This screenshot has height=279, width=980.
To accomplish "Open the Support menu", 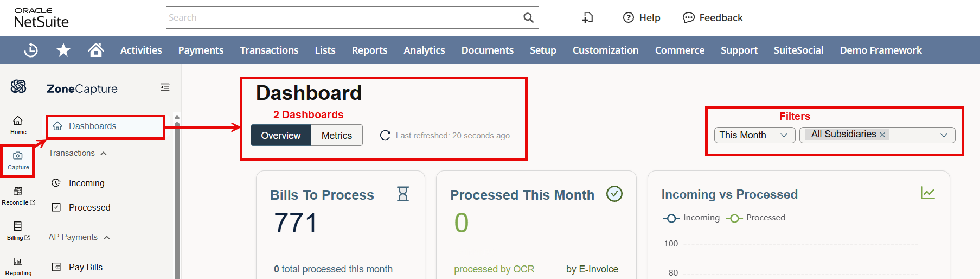I will click(739, 50).
